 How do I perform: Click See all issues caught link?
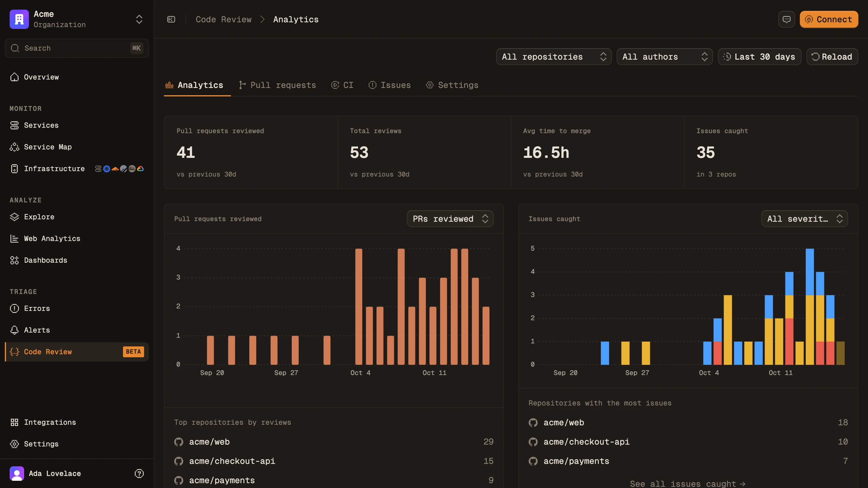pos(688,483)
